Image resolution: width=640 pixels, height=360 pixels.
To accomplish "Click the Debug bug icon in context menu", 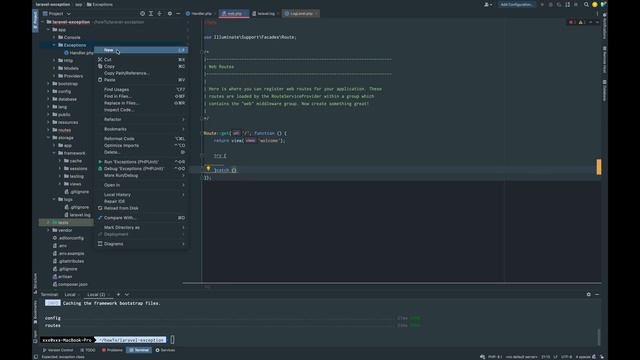I will click(x=100, y=169).
